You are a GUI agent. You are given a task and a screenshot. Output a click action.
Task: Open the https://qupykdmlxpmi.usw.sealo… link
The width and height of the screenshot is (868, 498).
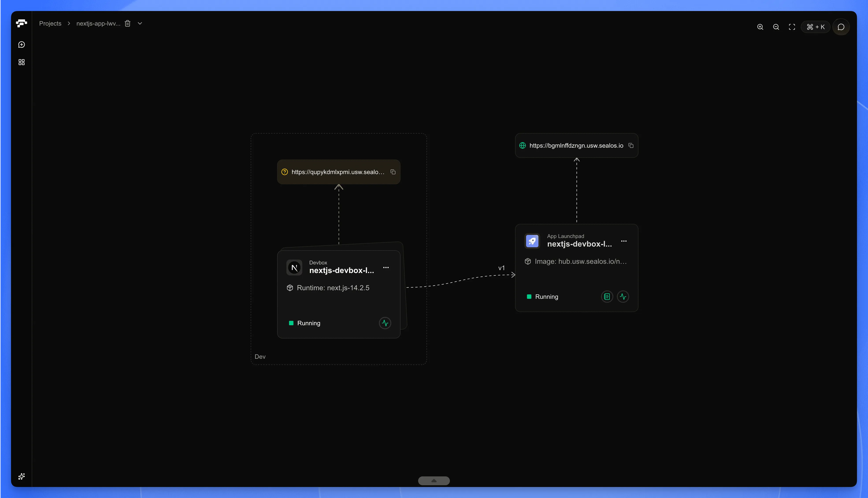tap(338, 172)
